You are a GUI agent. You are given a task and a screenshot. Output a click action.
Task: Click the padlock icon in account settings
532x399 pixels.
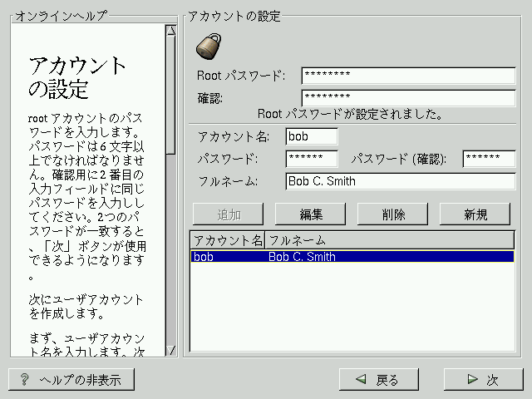(x=207, y=47)
